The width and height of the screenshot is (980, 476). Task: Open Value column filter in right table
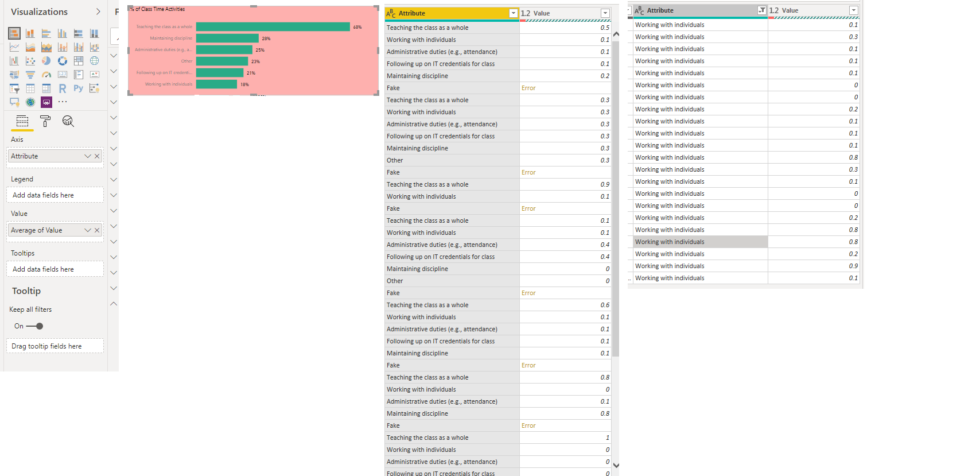pos(853,10)
